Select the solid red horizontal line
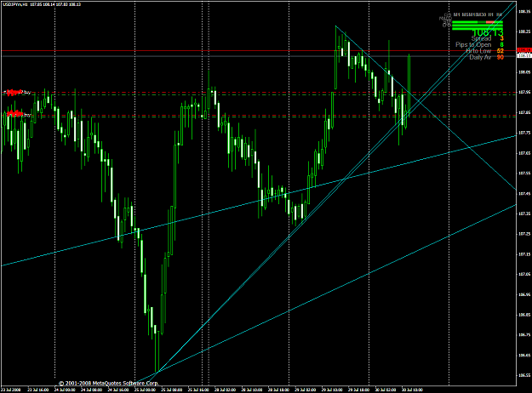The height and width of the screenshot is (393, 532). [x=258, y=50]
